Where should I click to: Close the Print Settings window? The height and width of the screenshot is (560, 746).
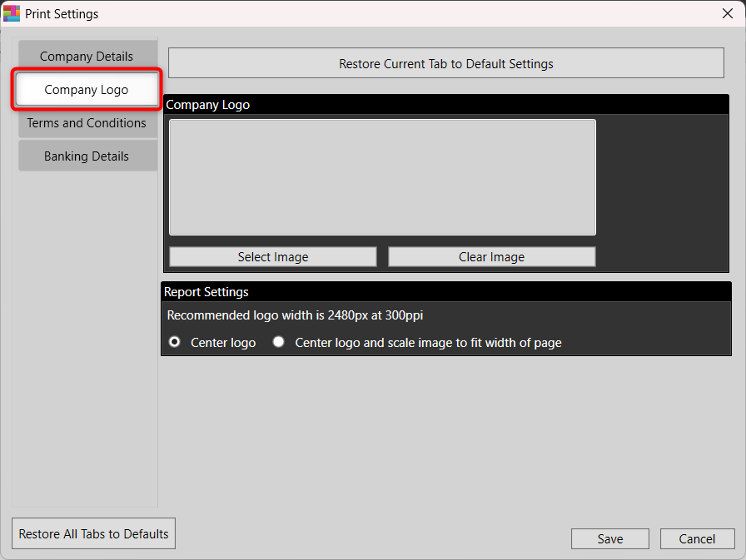click(x=728, y=13)
